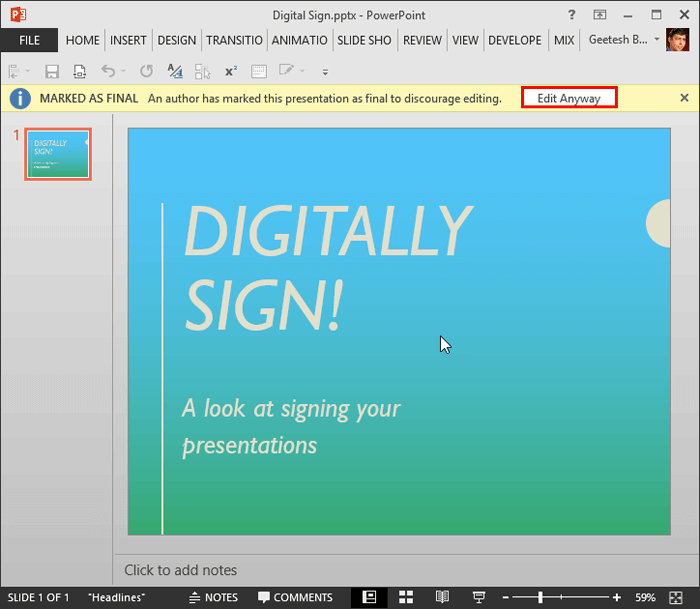
Task: Click the "Click to add notes" area
Action: (181, 570)
